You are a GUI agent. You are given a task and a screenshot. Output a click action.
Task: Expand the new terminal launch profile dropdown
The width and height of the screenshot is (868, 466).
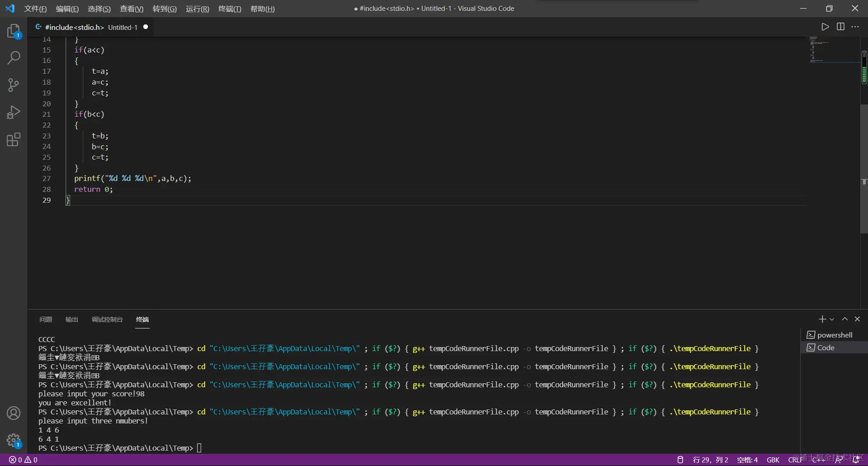[832, 319]
